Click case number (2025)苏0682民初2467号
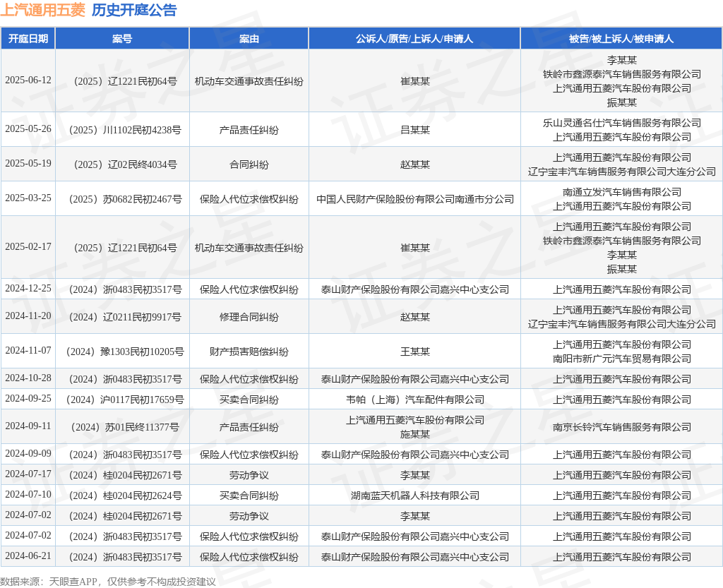This screenshot has width=723, height=588. pos(124,199)
